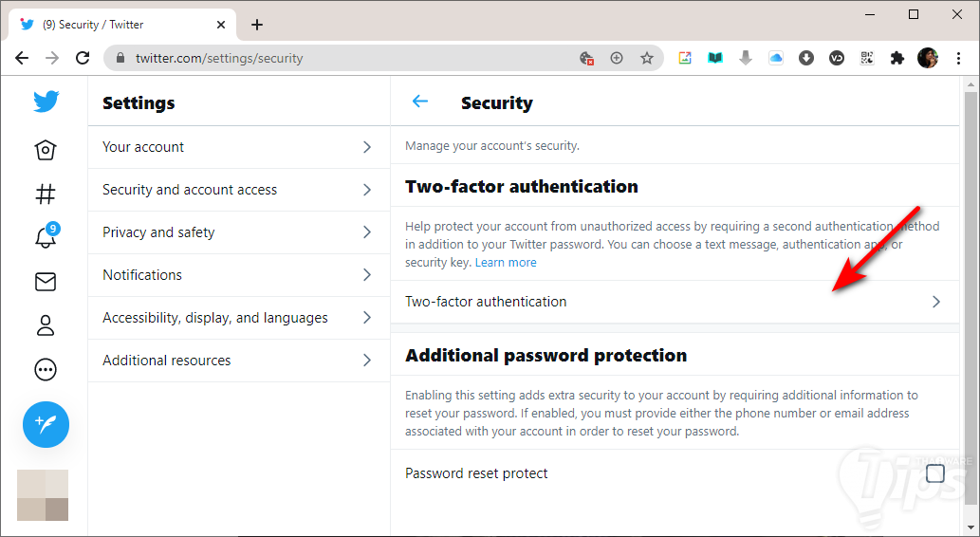
Task: Expand Your account settings
Action: pos(238,147)
